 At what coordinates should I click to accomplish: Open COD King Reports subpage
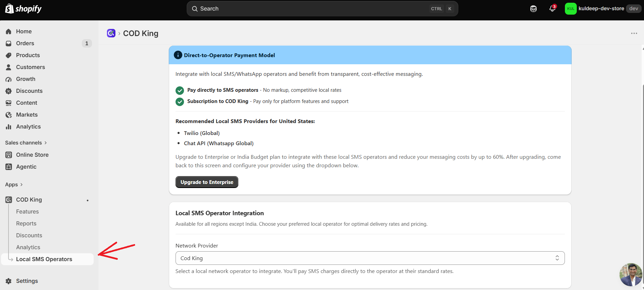[26, 223]
